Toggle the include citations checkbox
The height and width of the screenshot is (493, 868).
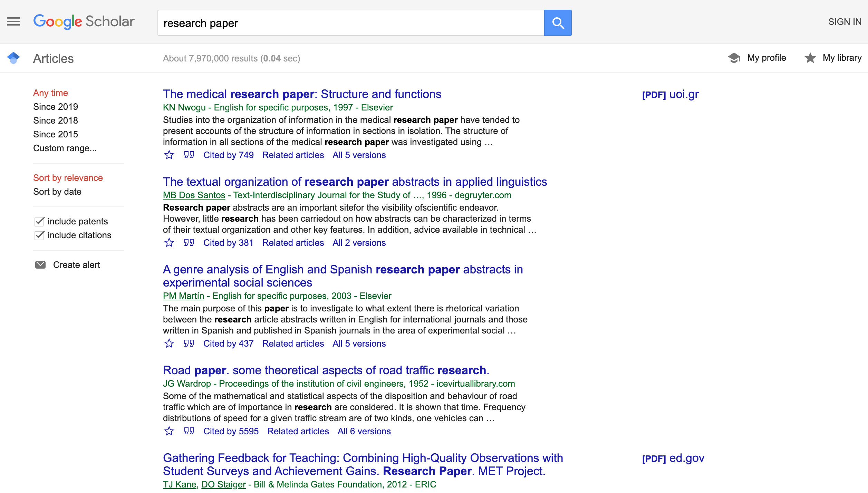39,235
